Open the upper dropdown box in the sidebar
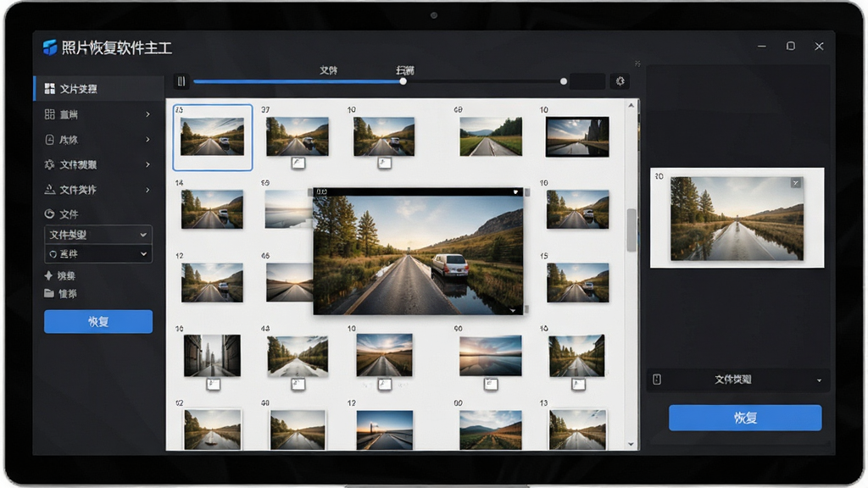The image size is (868, 488). tap(98, 235)
